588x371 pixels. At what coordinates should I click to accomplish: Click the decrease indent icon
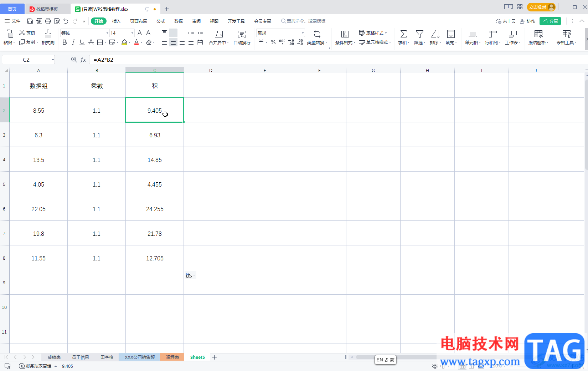(191, 33)
